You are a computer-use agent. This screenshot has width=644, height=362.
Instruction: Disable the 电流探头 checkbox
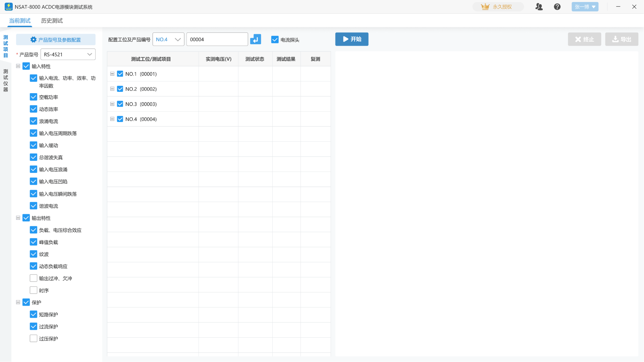pos(275,40)
